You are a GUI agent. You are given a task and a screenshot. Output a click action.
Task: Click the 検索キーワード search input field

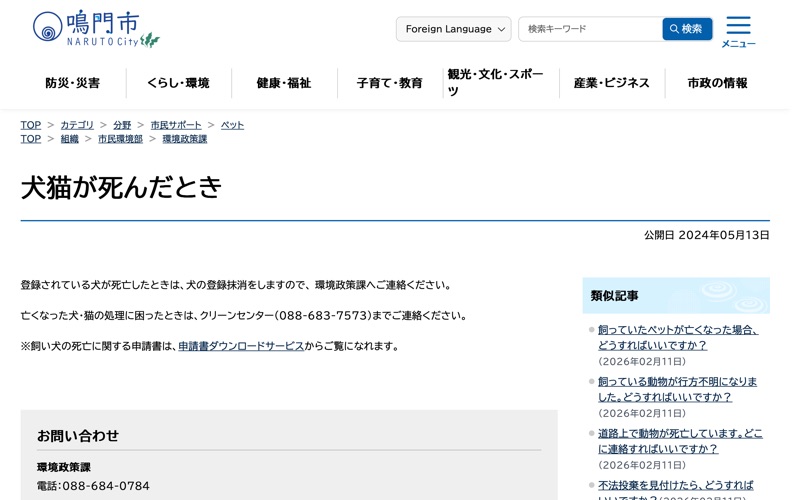pyautogui.click(x=590, y=29)
